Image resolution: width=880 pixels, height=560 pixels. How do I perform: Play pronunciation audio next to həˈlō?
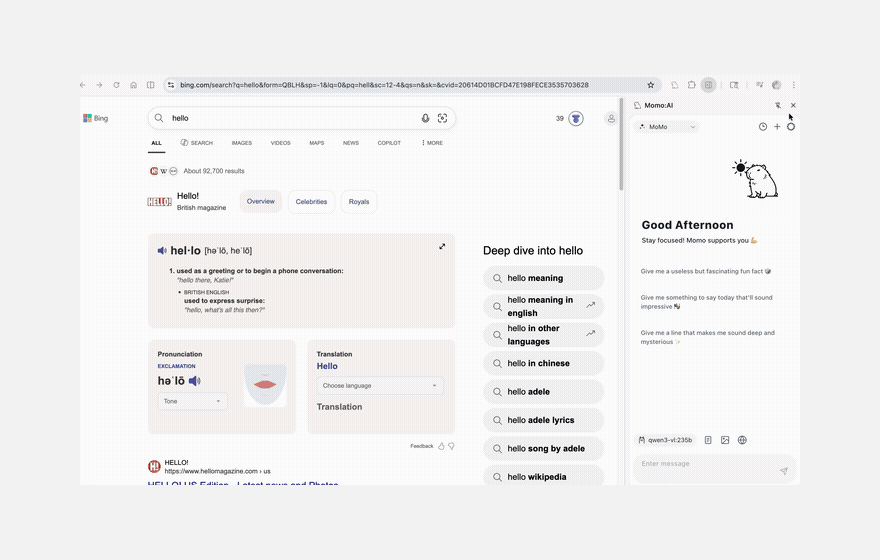pos(195,381)
